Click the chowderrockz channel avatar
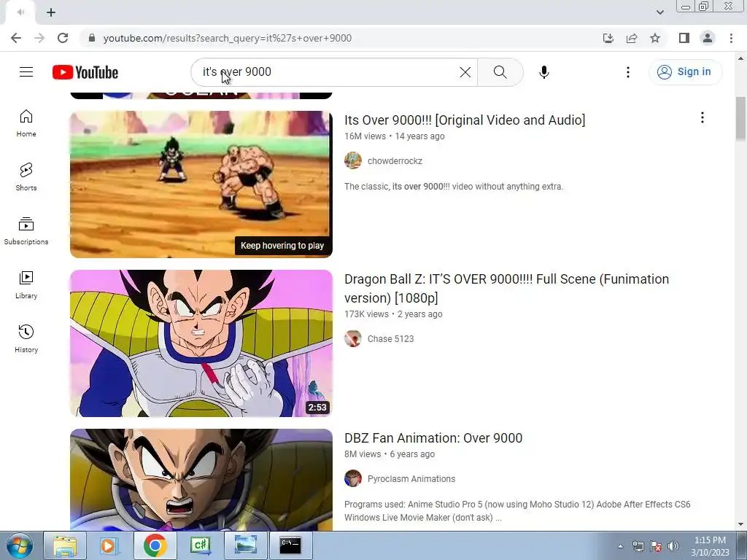Viewport: 747px width, 560px height. [352, 160]
